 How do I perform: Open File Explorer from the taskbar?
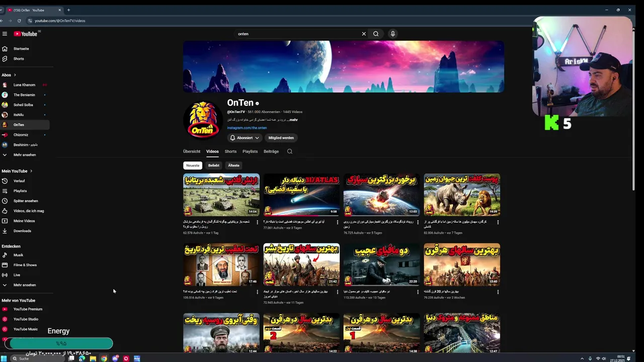(93, 358)
